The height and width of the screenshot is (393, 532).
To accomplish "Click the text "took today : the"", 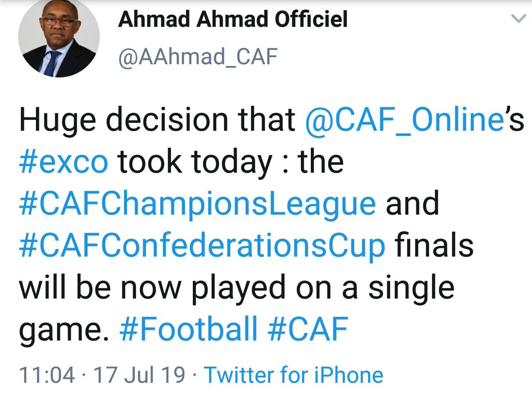I will (231, 163).
